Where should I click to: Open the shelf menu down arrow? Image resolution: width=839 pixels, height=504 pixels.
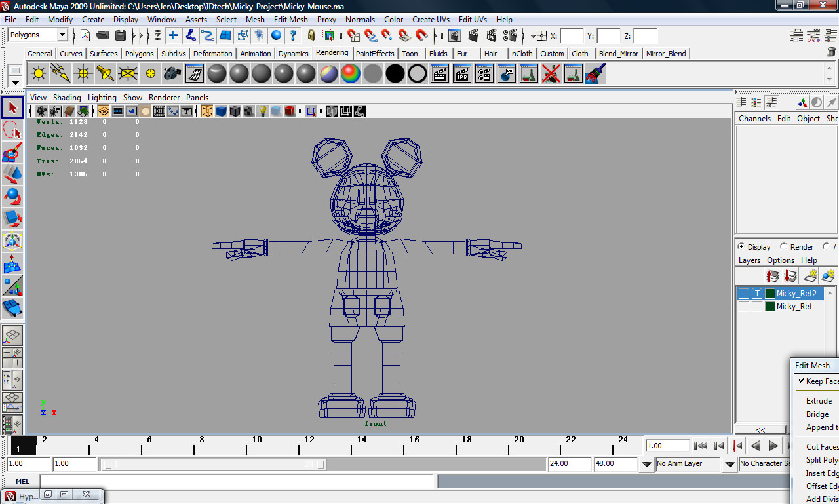[x=16, y=82]
